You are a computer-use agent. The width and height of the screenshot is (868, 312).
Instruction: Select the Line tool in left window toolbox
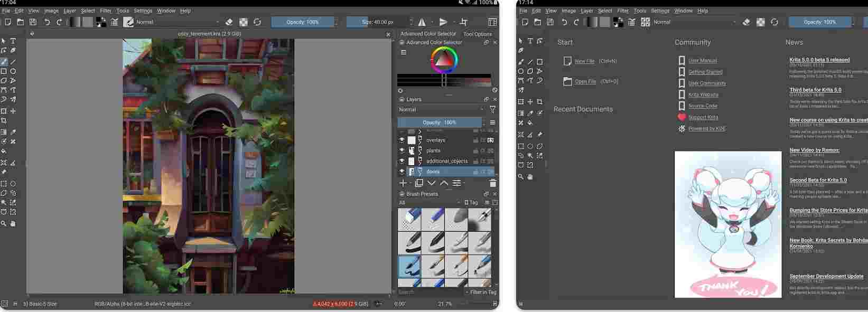[13, 62]
